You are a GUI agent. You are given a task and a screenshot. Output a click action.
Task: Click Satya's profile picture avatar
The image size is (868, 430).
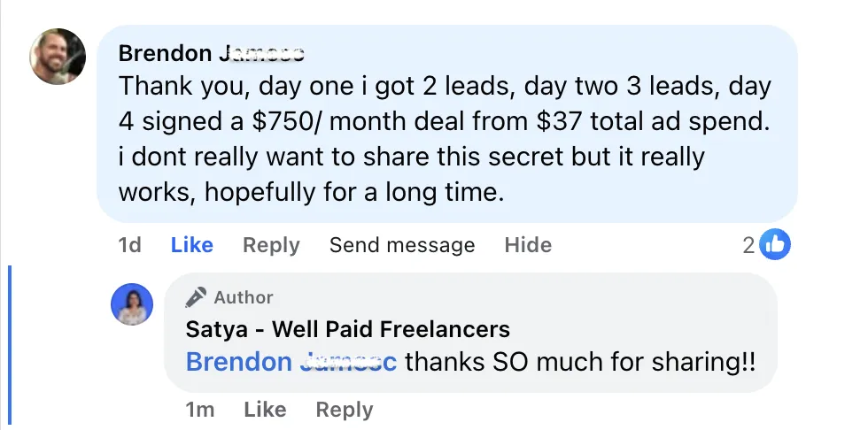coord(132,305)
